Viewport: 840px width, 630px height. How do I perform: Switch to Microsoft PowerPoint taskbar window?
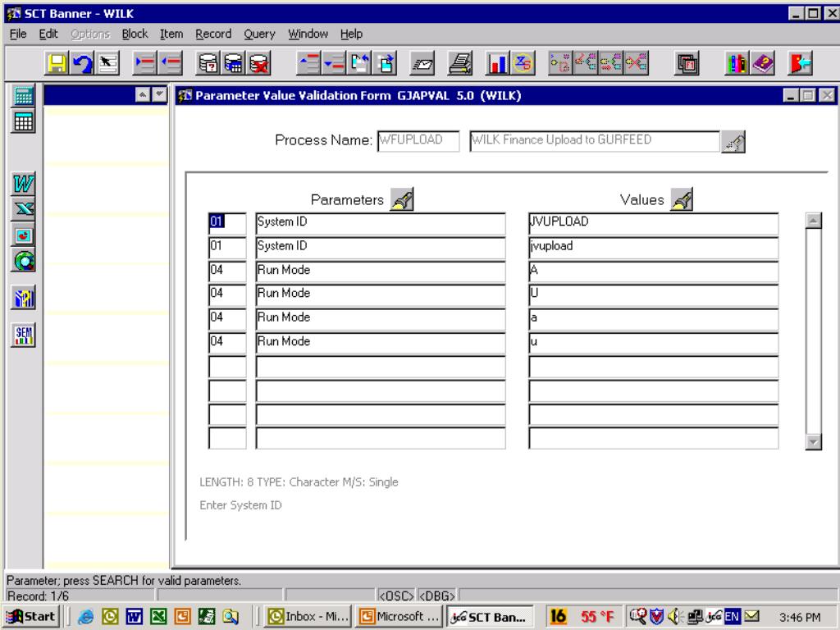tap(399, 616)
